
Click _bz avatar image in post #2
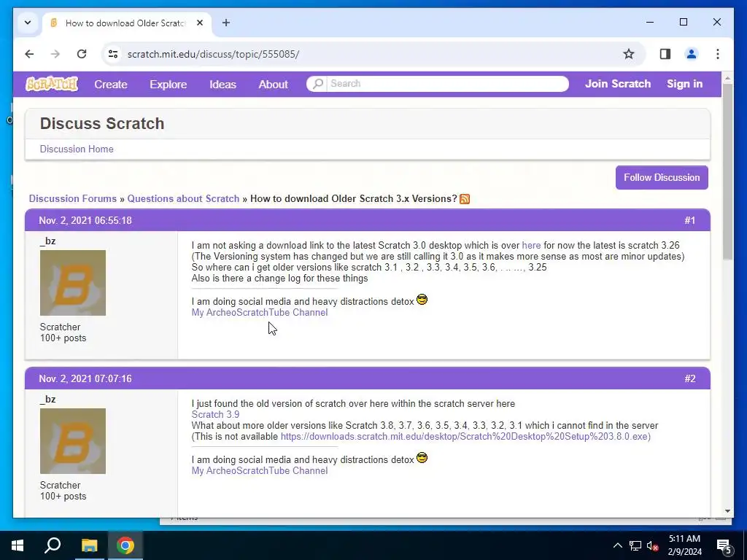(73, 441)
